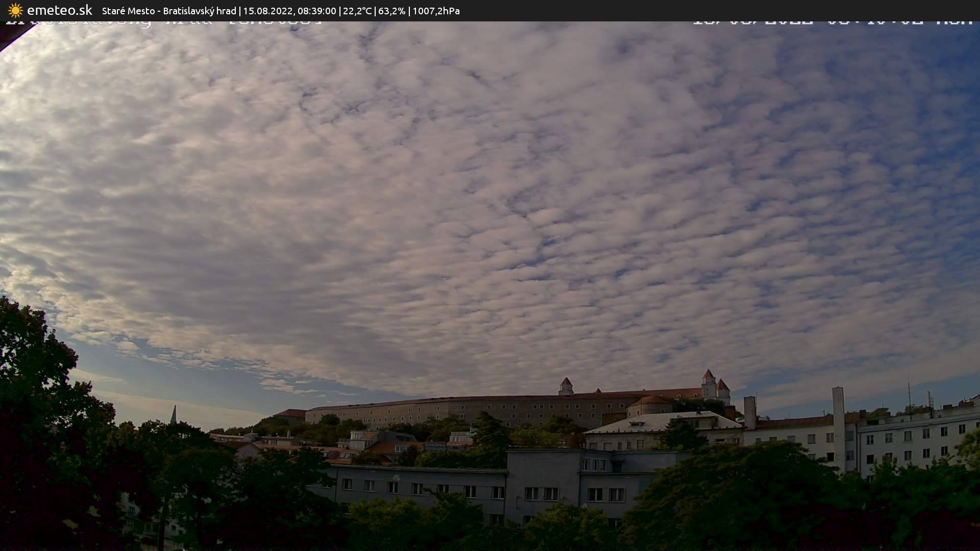Screen dimensions: 980x551
Task: Click the sun logo icon
Action: (15, 11)
